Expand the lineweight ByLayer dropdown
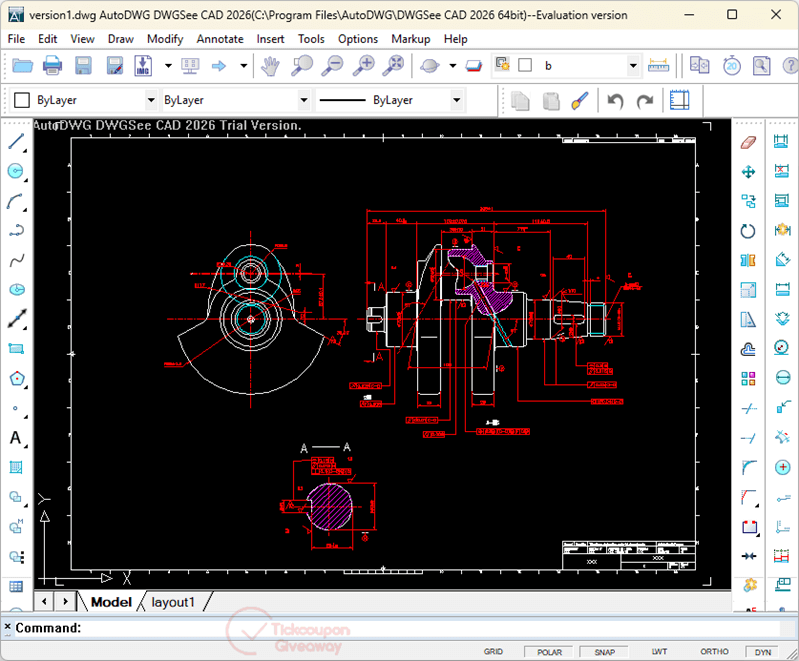Image resolution: width=799 pixels, height=661 pixels. 457,100
